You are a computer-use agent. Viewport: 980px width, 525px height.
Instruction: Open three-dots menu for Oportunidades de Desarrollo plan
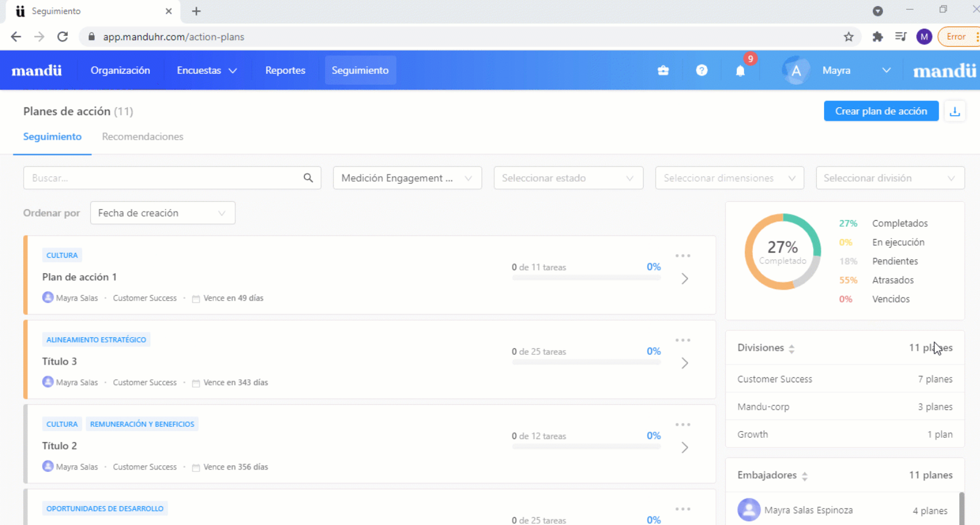(x=683, y=509)
